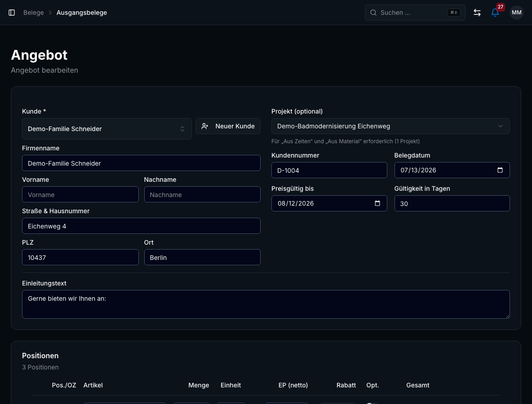Edit the Straße & Hausnummer field
This screenshot has width=532, height=404.
141,226
